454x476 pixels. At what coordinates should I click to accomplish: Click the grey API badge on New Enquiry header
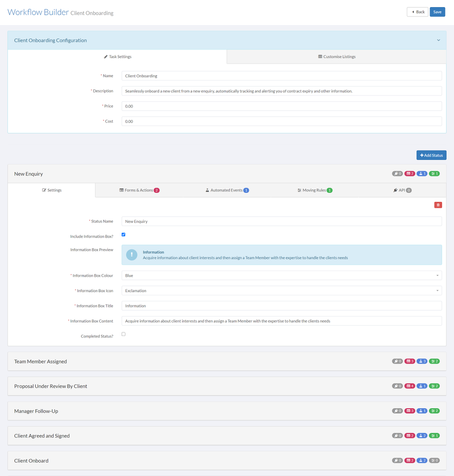pyautogui.click(x=397, y=174)
